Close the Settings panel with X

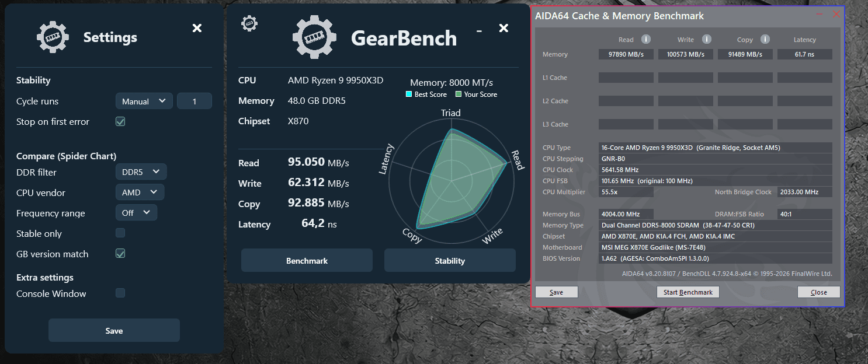197,28
